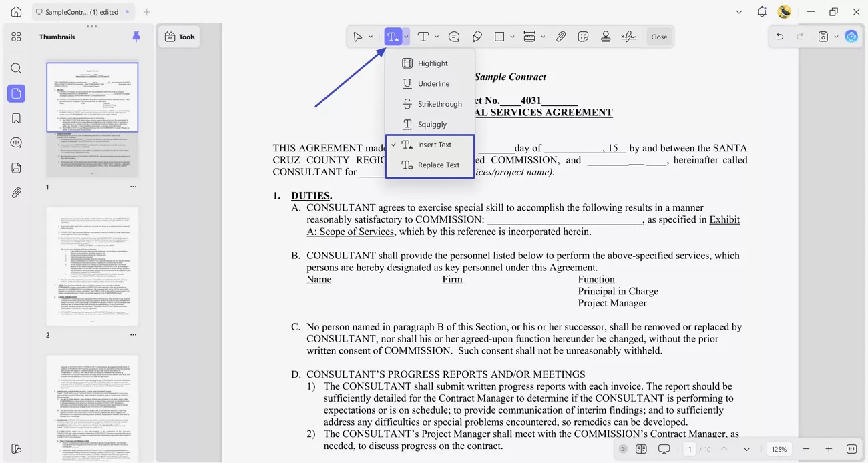Select the Comment speech bubble tool
This screenshot has height=463, width=868.
coord(454,36)
